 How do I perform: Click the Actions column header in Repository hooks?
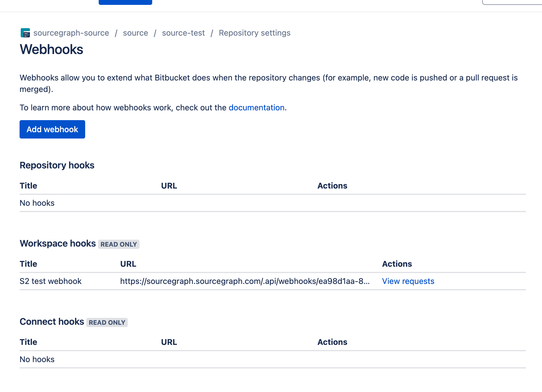pos(332,186)
